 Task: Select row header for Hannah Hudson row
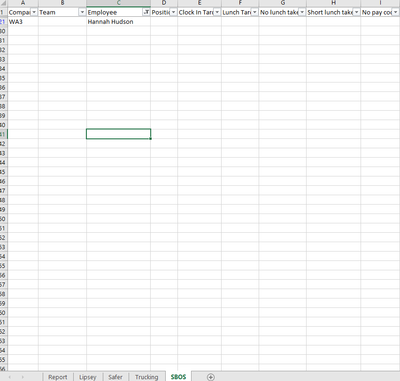coord(3,22)
